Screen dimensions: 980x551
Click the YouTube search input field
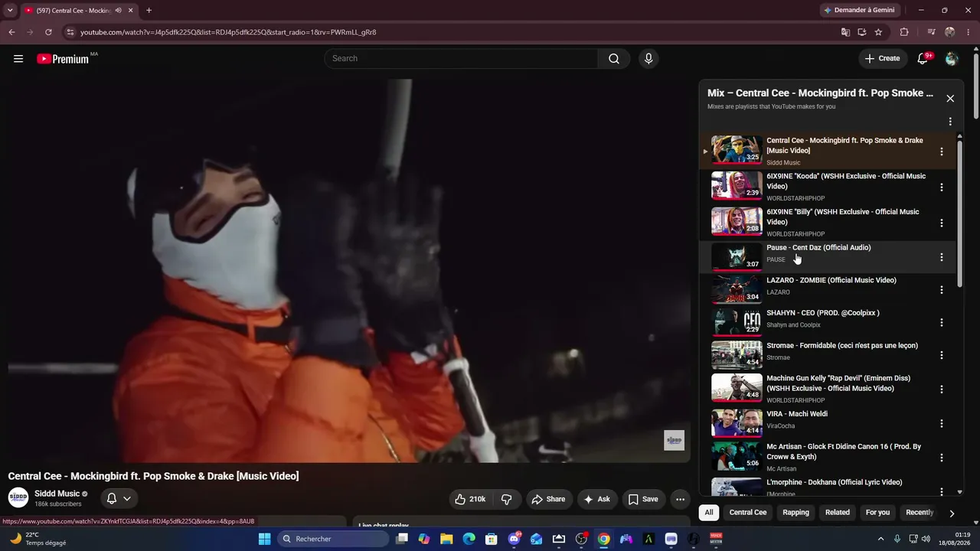[x=462, y=59]
